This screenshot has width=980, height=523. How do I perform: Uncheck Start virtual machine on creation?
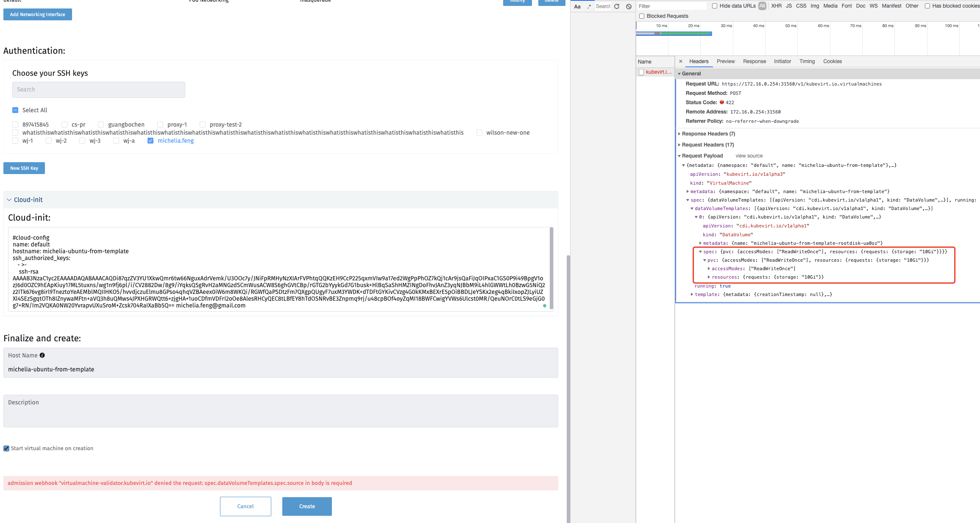click(x=6, y=448)
